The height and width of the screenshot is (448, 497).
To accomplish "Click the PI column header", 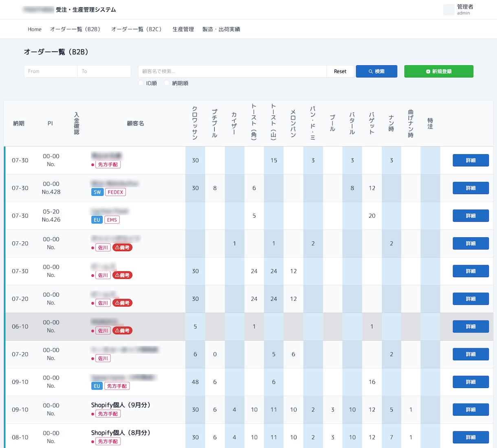I will click(x=50, y=124).
